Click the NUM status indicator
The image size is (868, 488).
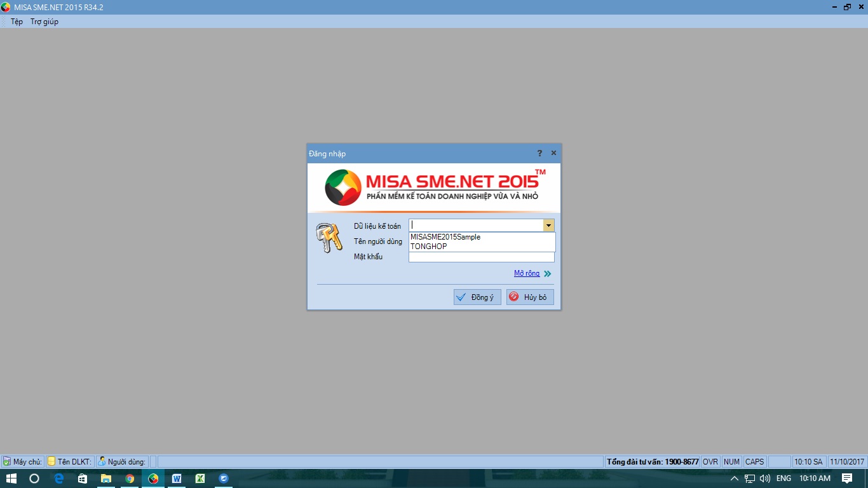pyautogui.click(x=731, y=462)
